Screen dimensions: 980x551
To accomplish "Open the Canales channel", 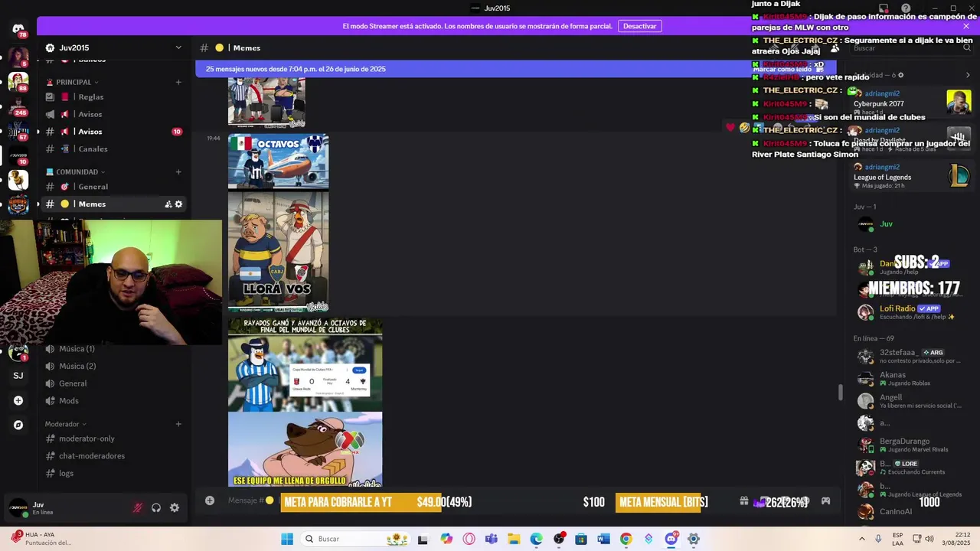I will coord(113,149).
